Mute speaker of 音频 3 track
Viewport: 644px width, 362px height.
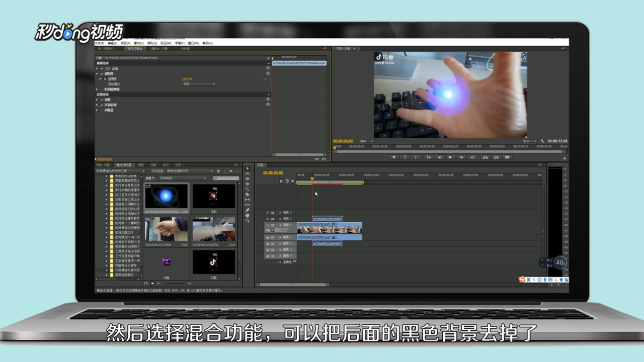(x=268, y=250)
